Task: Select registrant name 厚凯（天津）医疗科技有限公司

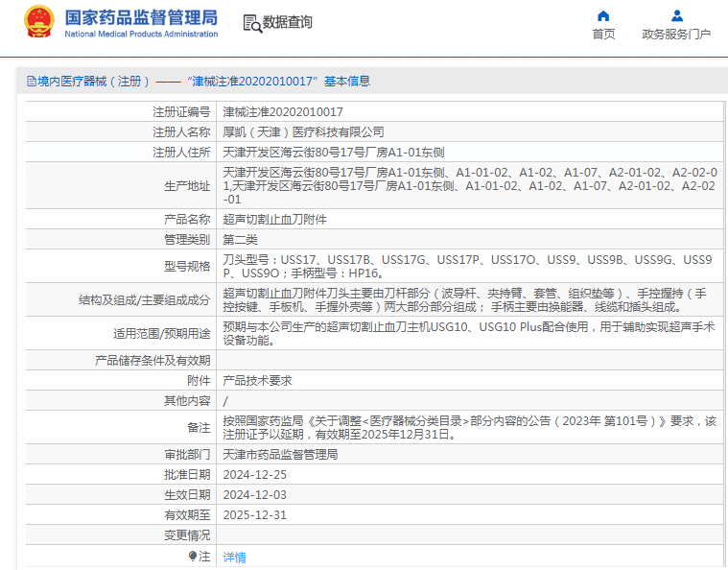Action: coord(303,131)
